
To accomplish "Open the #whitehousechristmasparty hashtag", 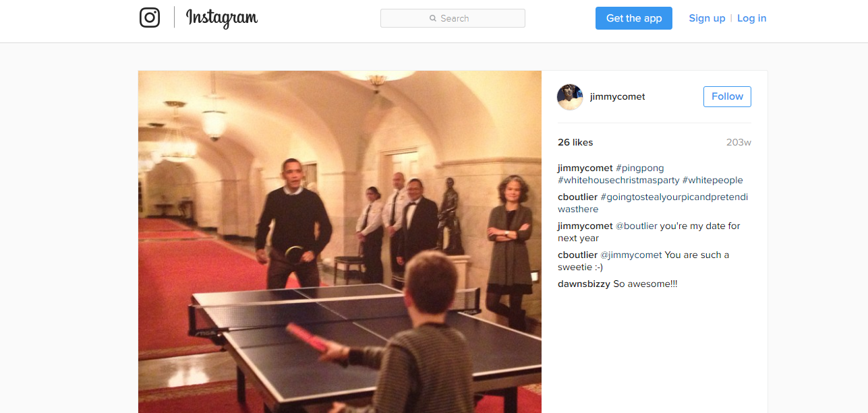I will pos(618,180).
